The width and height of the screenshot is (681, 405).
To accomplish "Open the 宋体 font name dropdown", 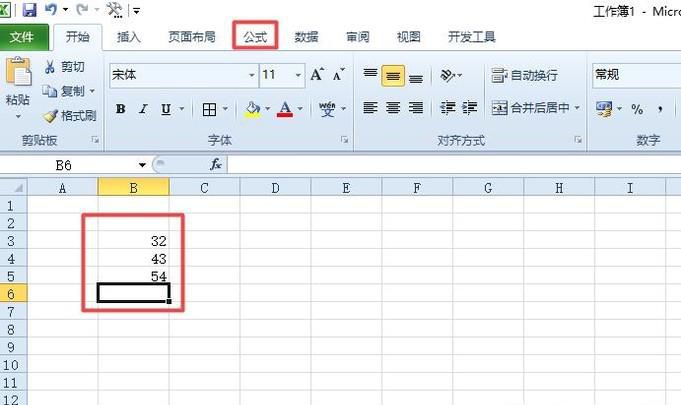I will click(x=251, y=76).
